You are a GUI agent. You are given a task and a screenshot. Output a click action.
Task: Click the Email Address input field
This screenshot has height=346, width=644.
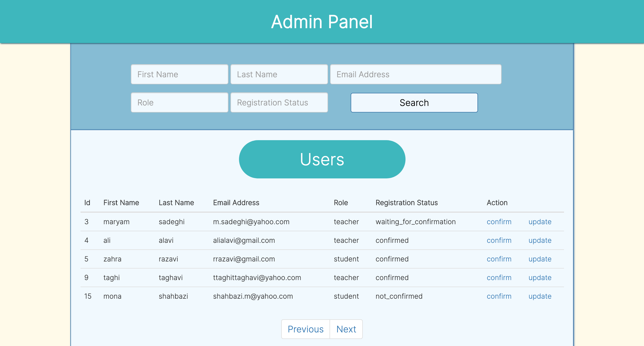415,74
